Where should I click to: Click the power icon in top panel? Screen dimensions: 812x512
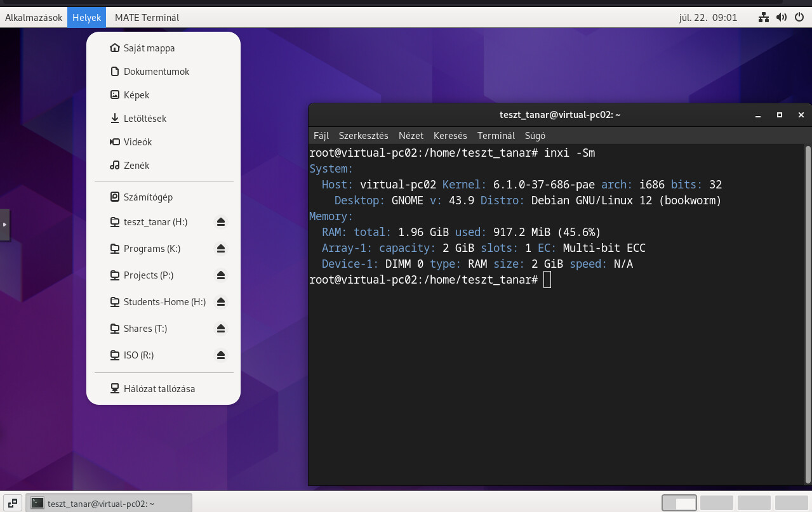799,18
